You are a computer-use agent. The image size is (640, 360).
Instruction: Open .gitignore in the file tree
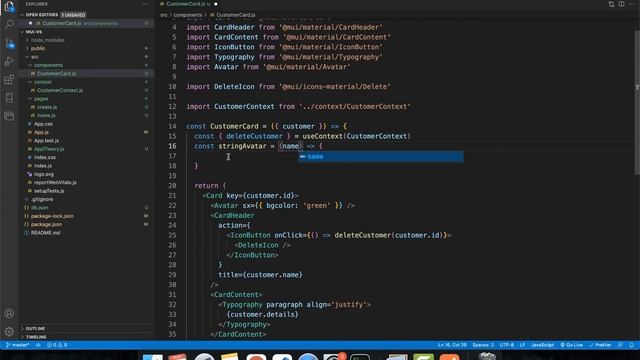click(x=42, y=199)
